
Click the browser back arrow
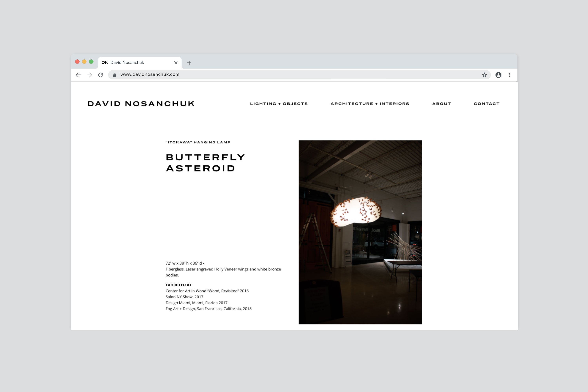click(x=78, y=75)
